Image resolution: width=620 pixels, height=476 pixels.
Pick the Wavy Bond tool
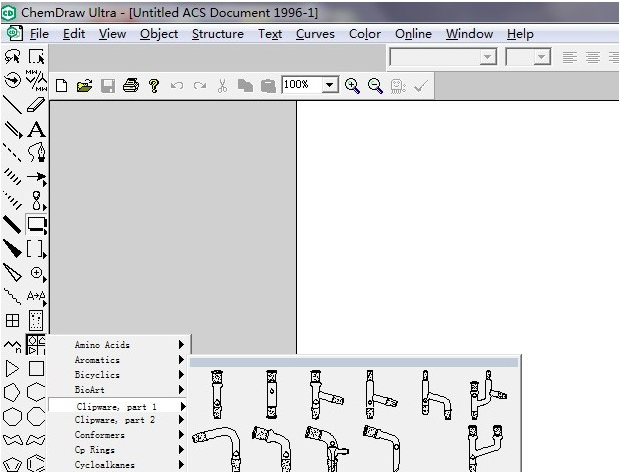pyautogui.click(x=13, y=296)
